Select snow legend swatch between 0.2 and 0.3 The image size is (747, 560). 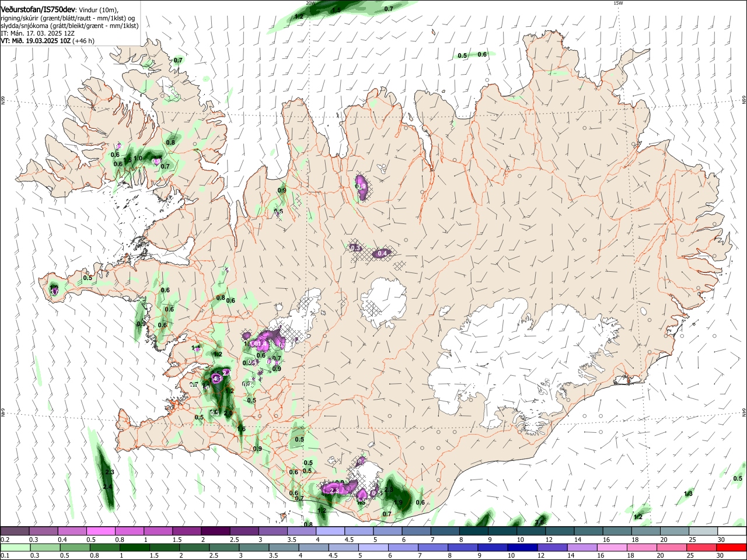[x=15, y=531]
